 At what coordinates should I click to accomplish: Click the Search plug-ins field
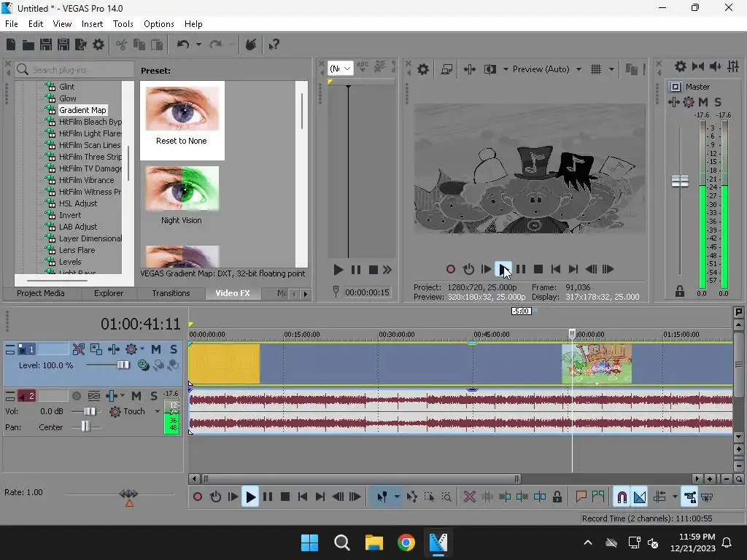pos(74,69)
